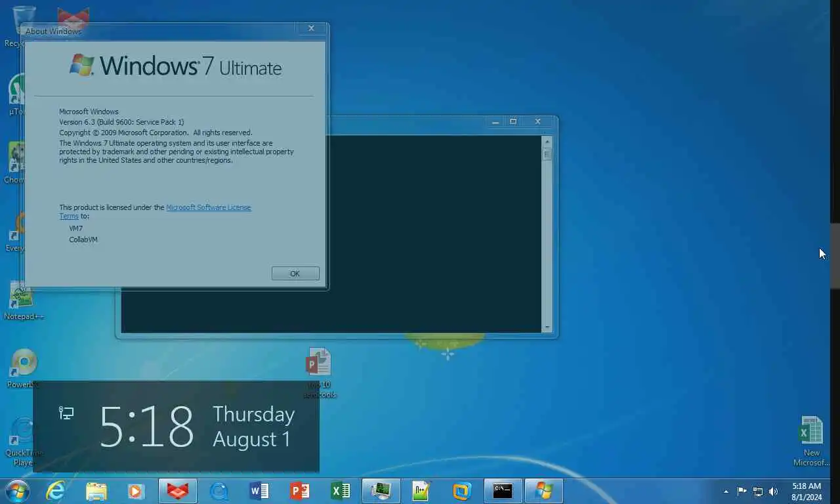Close the About Windows dialog
The image size is (840, 504).
click(x=311, y=28)
